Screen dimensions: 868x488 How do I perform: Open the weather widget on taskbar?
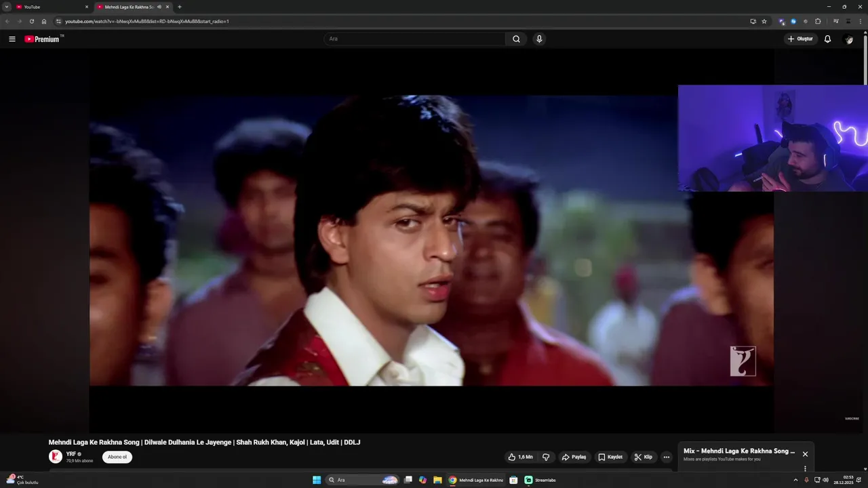click(22, 480)
